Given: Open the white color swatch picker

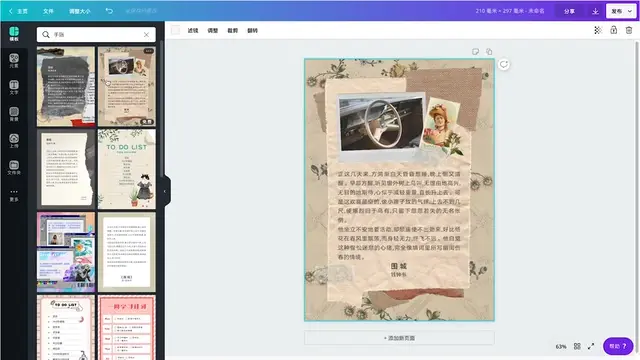Looking at the screenshot, I should point(176,30).
